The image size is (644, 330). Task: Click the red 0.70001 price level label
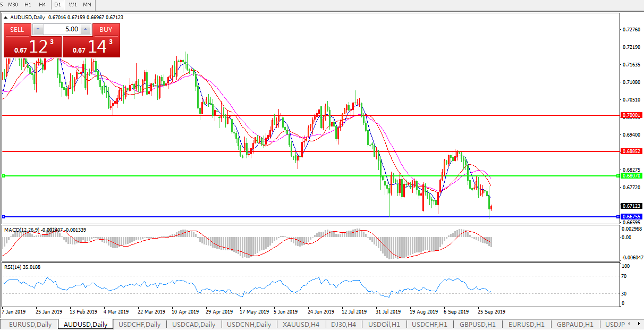pos(631,115)
